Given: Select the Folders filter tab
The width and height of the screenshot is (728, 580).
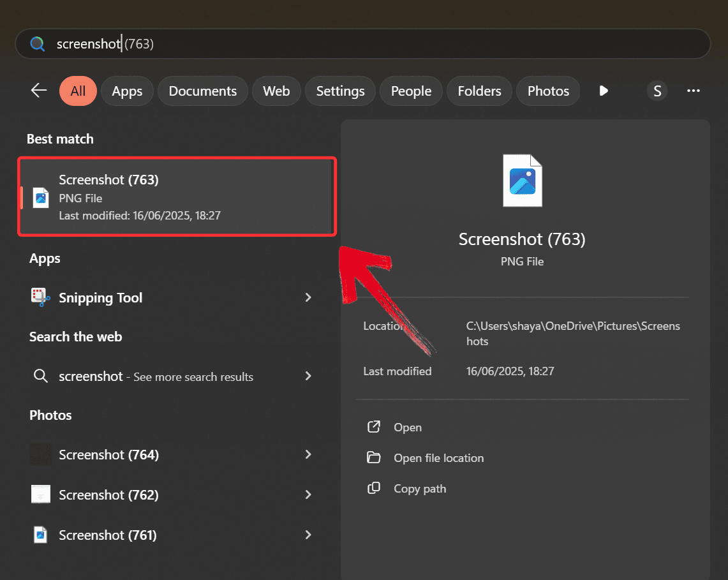Looking at the screenshot, I should [479, 91].
